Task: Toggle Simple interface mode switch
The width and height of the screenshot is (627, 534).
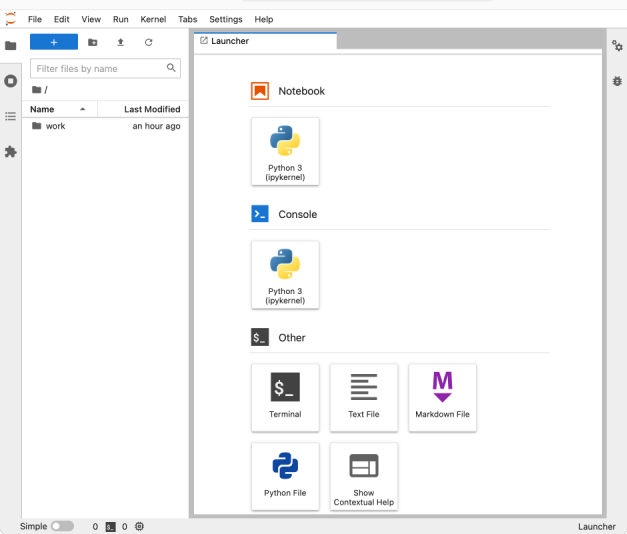Action: 62,526
